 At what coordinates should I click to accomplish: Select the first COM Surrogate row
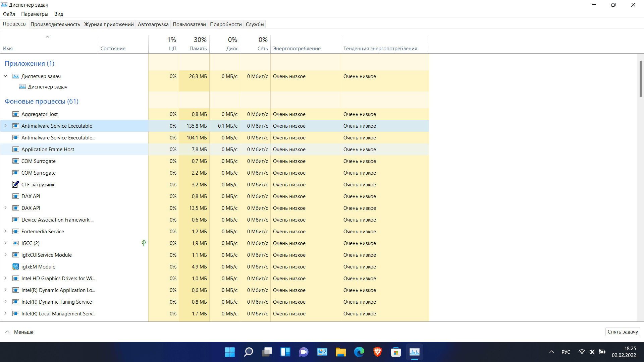tap(215, 161)
